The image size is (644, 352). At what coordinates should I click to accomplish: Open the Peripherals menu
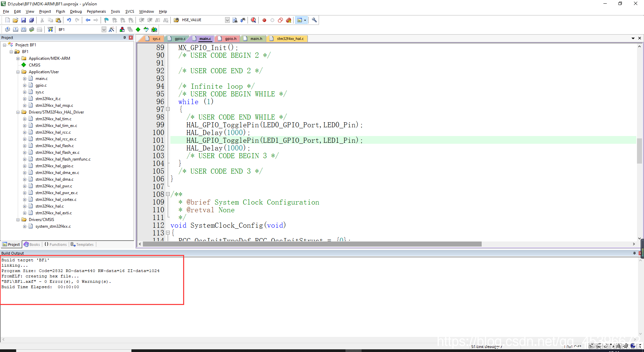point(96,11)
